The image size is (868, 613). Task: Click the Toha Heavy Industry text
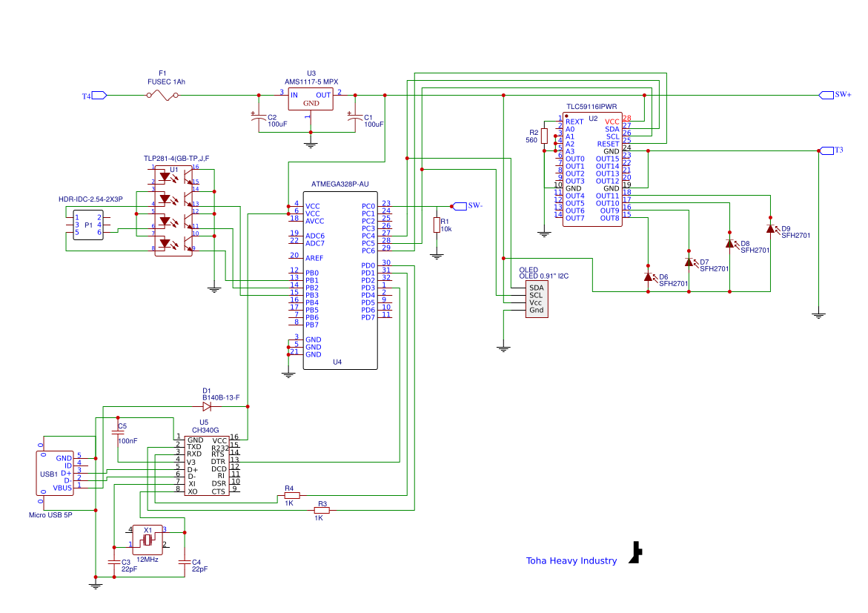click(571, 561)
